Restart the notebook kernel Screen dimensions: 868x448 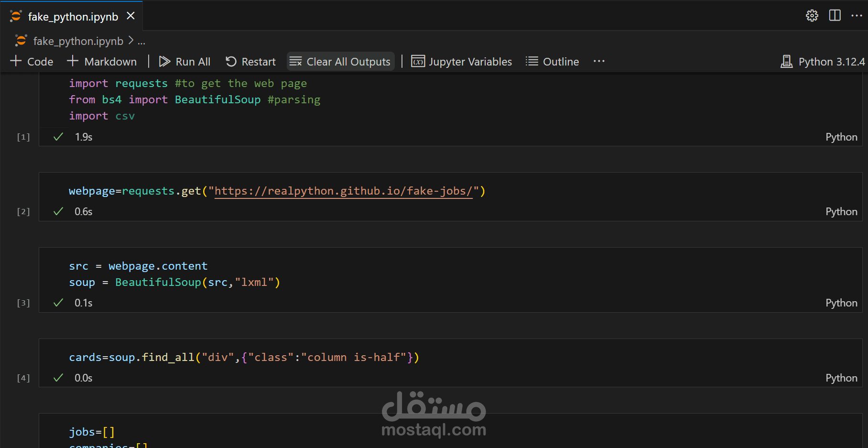pos(250,62)
